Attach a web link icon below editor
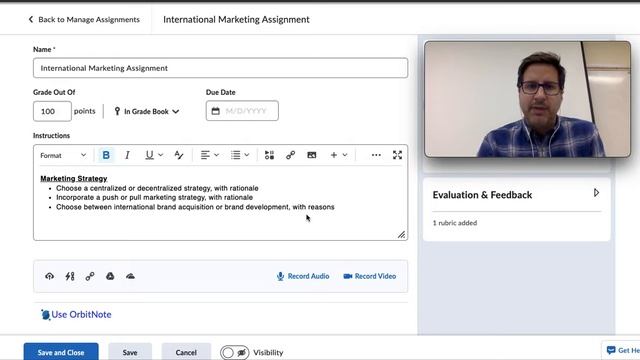Viewport: 640px width, 360px height. click(90, 276)
